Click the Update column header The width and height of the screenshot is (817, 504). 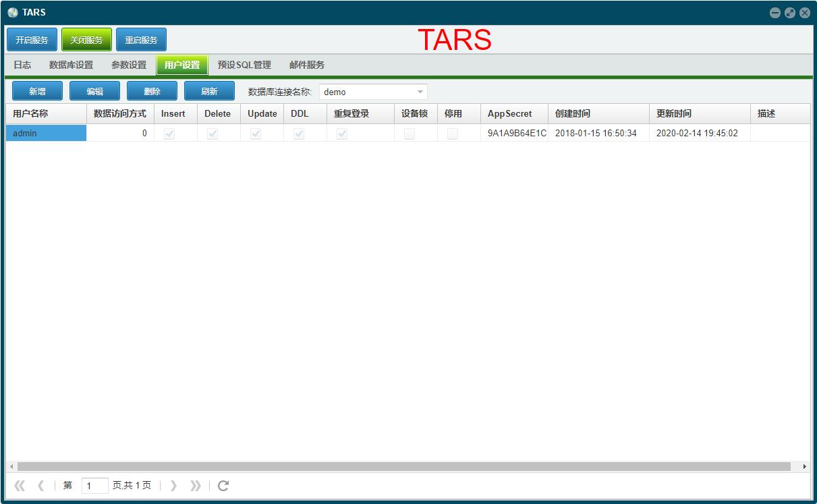pos(262,113)
